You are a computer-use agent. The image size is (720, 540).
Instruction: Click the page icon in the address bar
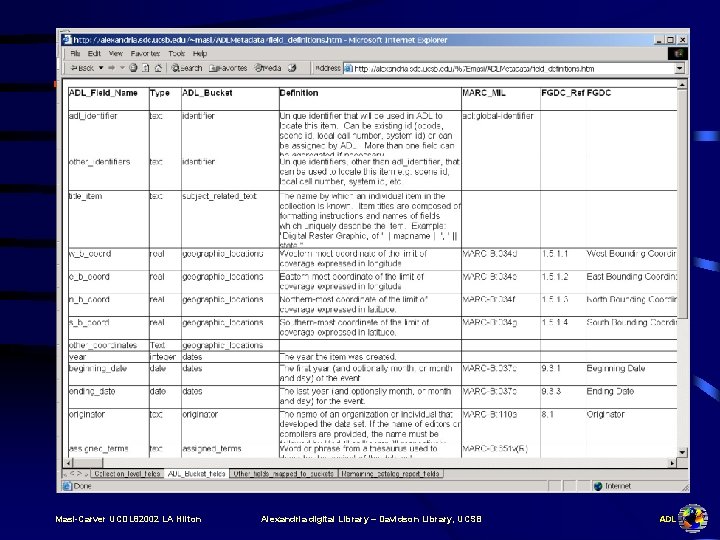point(349,68)
